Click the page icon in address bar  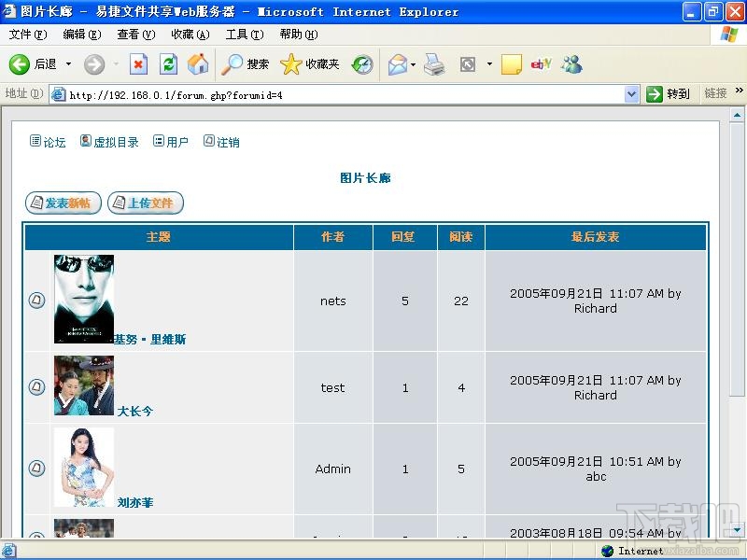pyautogui.click(x=58, y=94)
